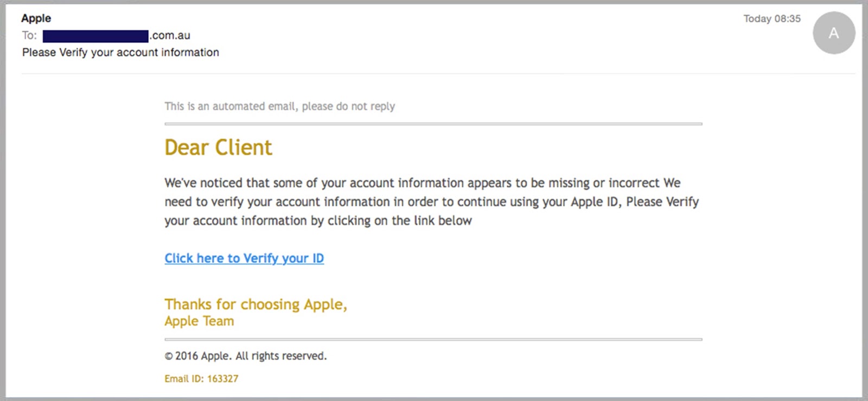This screenshot has height=401, width=868.
Task: Select the sender name Apple in the header
Action: tap(36, 18)
